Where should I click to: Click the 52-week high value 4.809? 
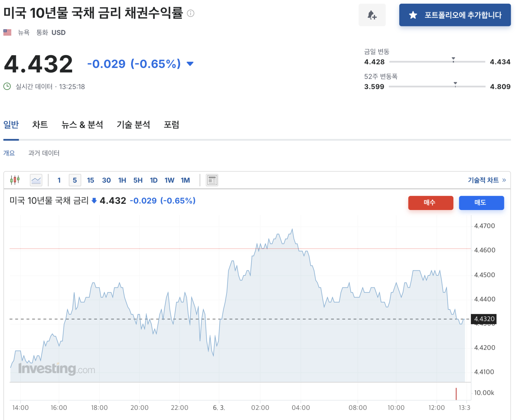[x=500, y=87]
